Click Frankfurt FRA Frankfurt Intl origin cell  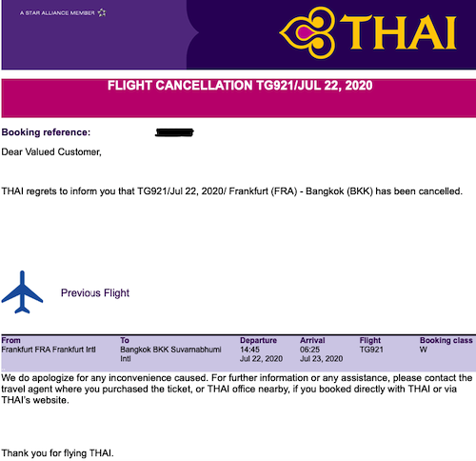[49, 350]
